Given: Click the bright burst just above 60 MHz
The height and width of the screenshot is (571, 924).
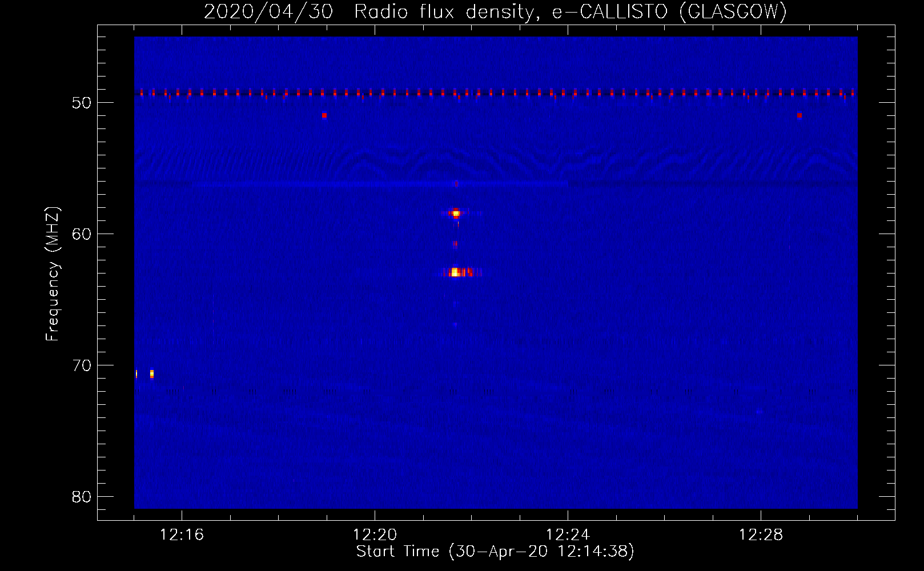Looking at the screenshot, I should [x=455, y=213].
